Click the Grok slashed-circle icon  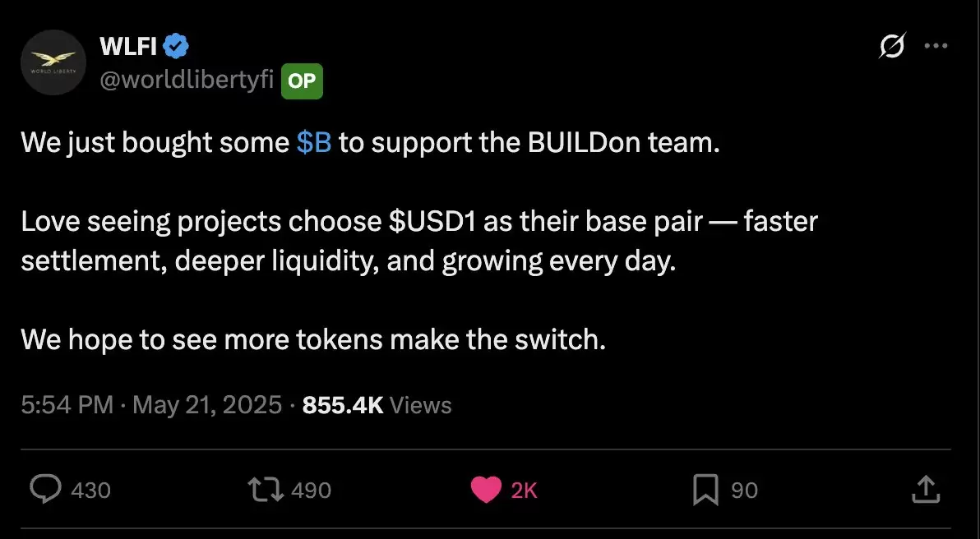892,46
